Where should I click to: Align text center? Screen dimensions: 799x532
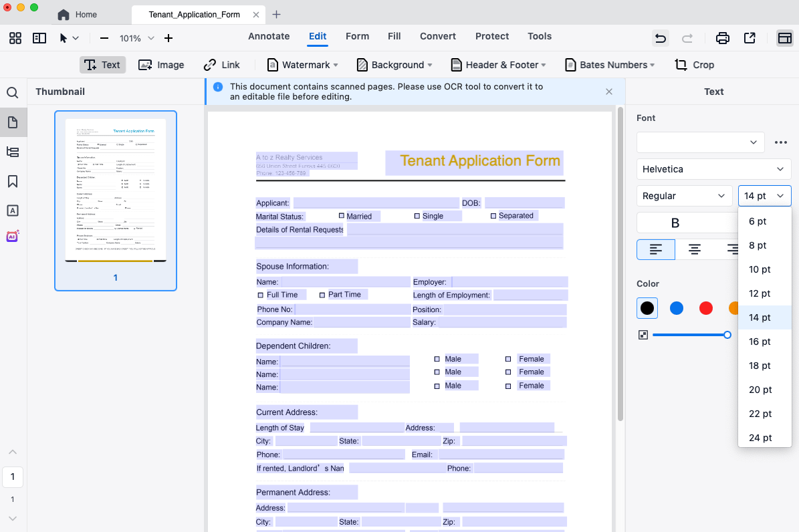pyautogui.click(x=695, y=250)
